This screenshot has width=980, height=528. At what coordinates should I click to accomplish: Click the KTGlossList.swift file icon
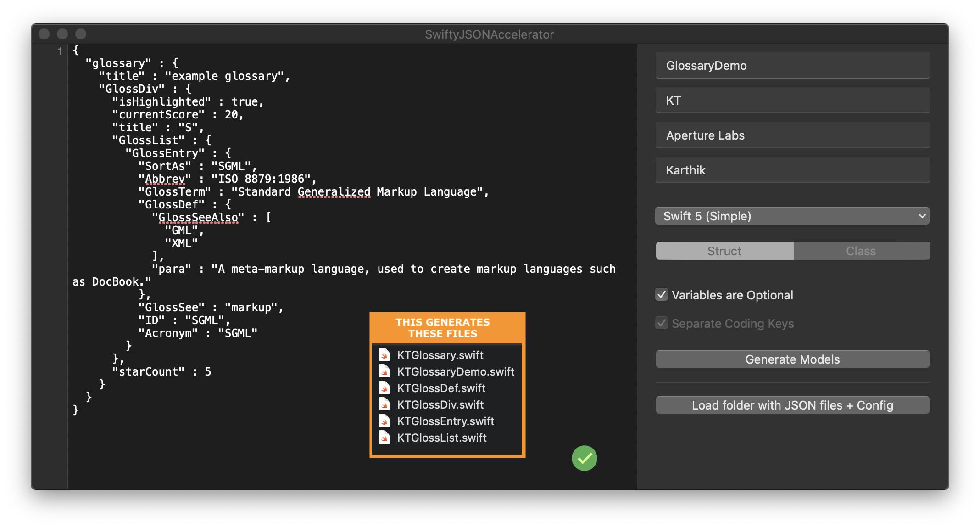[x=384, y=438]
